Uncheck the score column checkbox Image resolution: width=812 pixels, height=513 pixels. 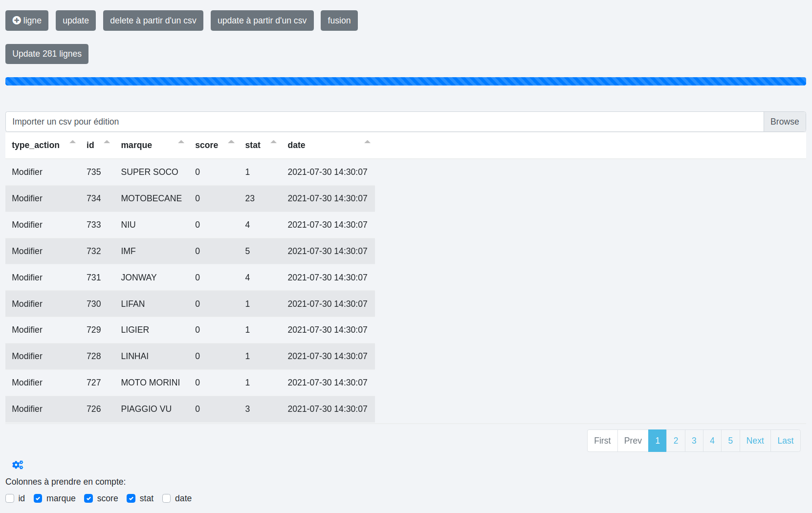click(88, 498)
